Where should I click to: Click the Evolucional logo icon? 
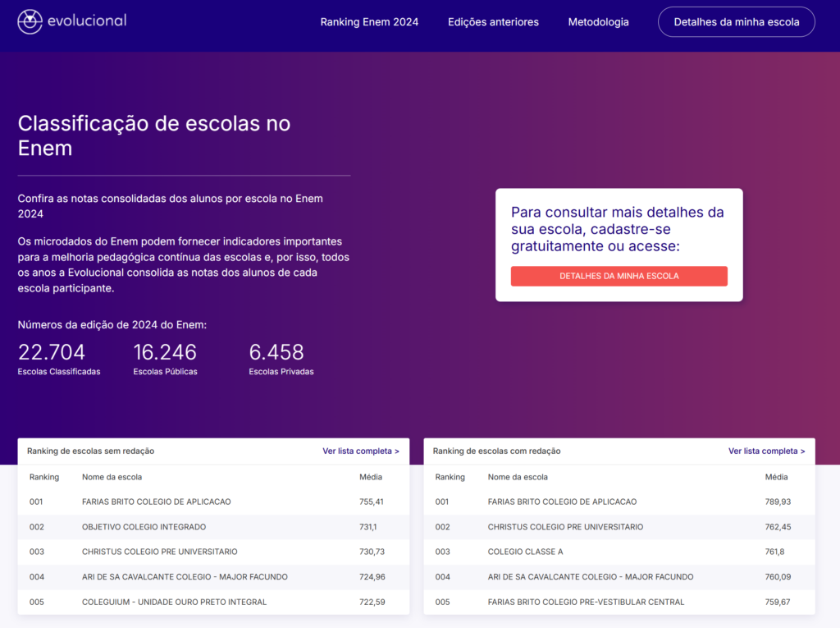(x=30, y=22)
